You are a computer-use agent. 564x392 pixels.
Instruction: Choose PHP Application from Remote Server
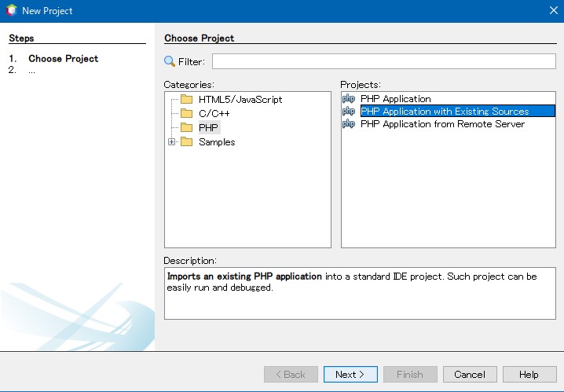point(442,123)
